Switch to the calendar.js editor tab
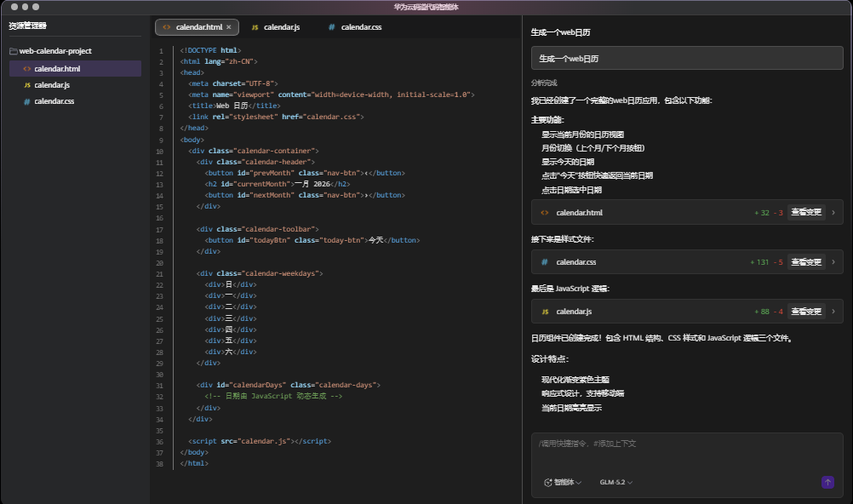 276,26
